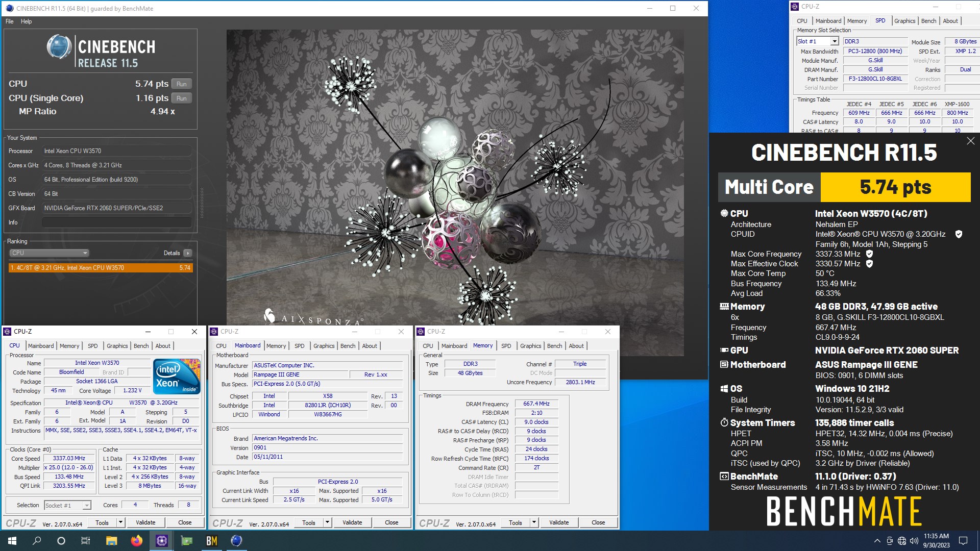This screenshot has height=551, width=980.
Task: Click CPUID verified shield icon in BenchMate
Action: [959, 234]
